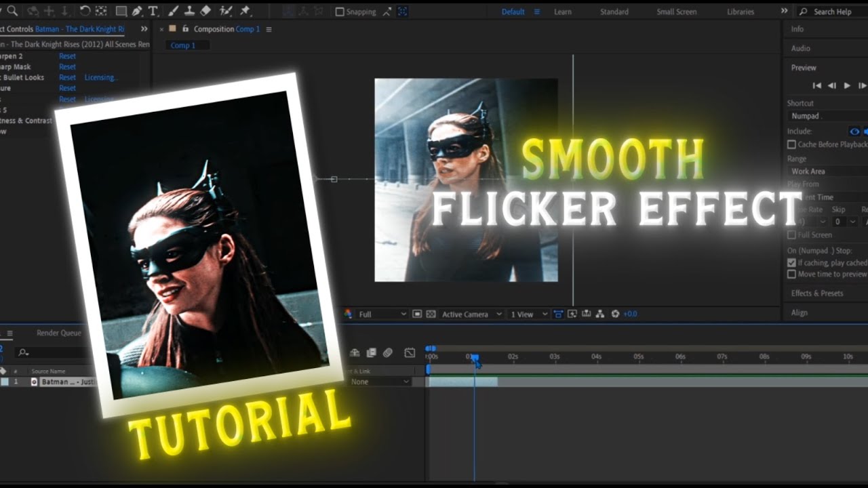868x488 pixels.
Task: Select the Pen tool
Action: coord(137,11)
